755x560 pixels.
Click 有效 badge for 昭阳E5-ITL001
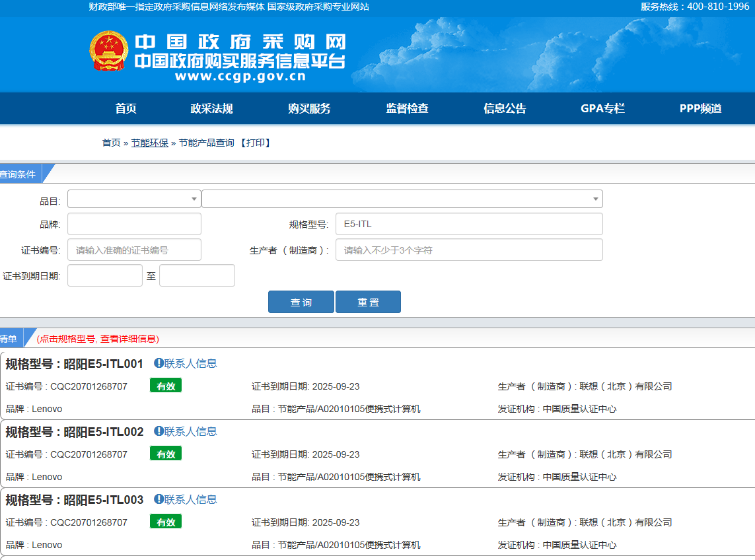pos(166,386)
